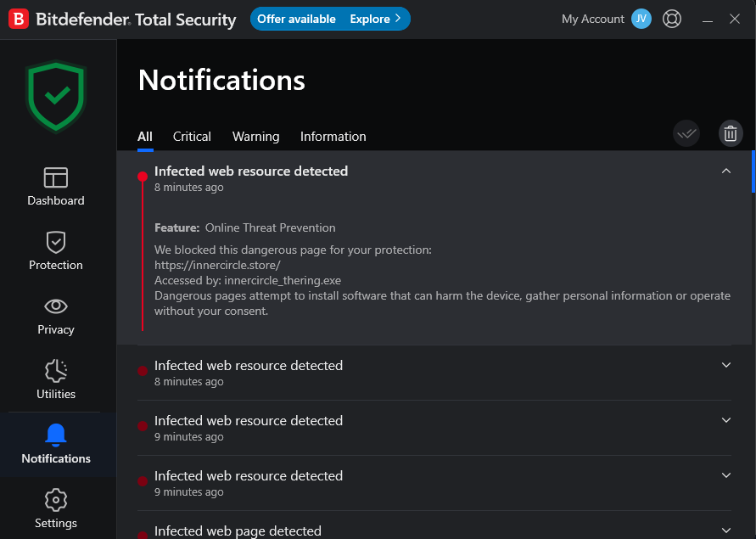Expand the fourth infected web resource notification
The image size is (756, 539).
tap(725, 475)
